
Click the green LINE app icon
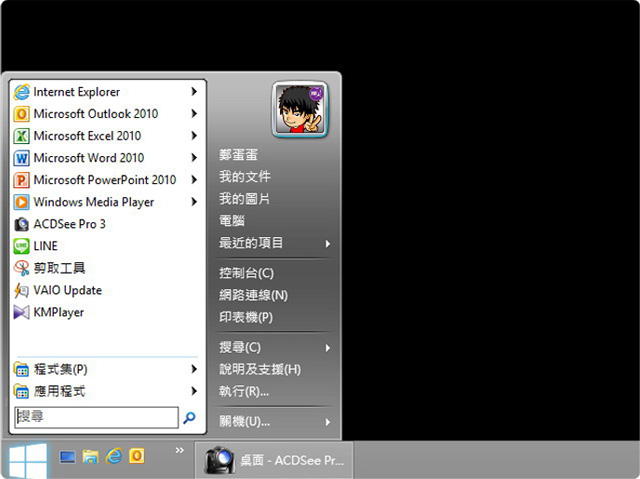click(x=21, y=246)
